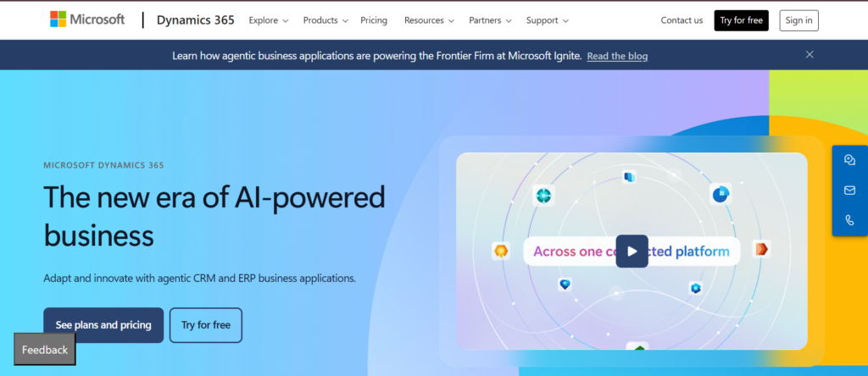The width and height of the screenshot is (868, 376).
Task: Play the Dynamics 365 video
Action: (632, 251)
